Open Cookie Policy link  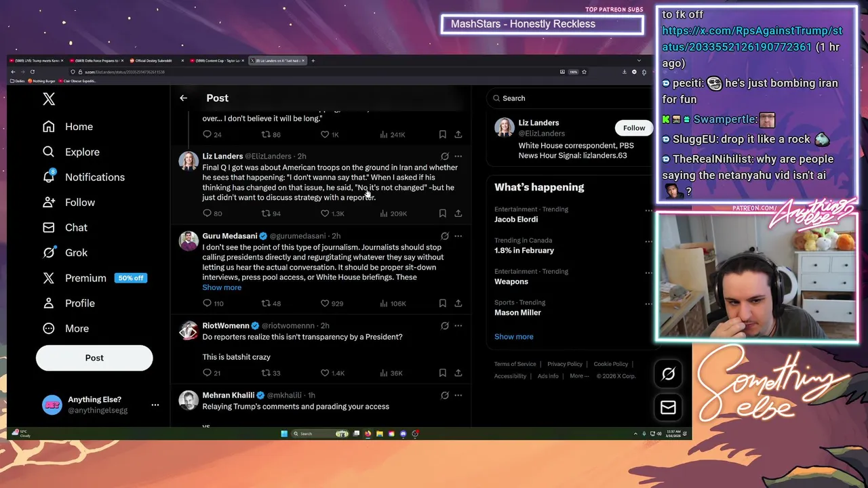[x=611, y=365]
